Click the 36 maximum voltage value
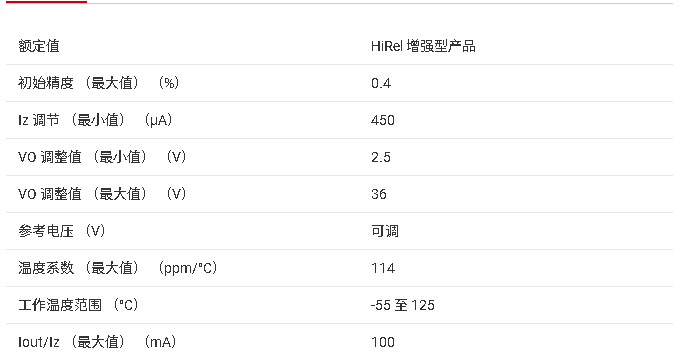This screenshot has height=360, width=682. click(379, 194)
